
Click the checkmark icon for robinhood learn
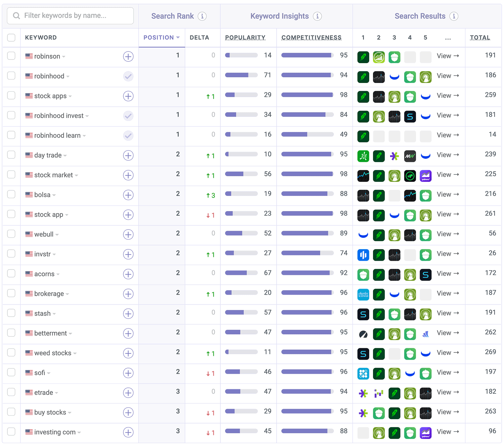coord(128,136)
